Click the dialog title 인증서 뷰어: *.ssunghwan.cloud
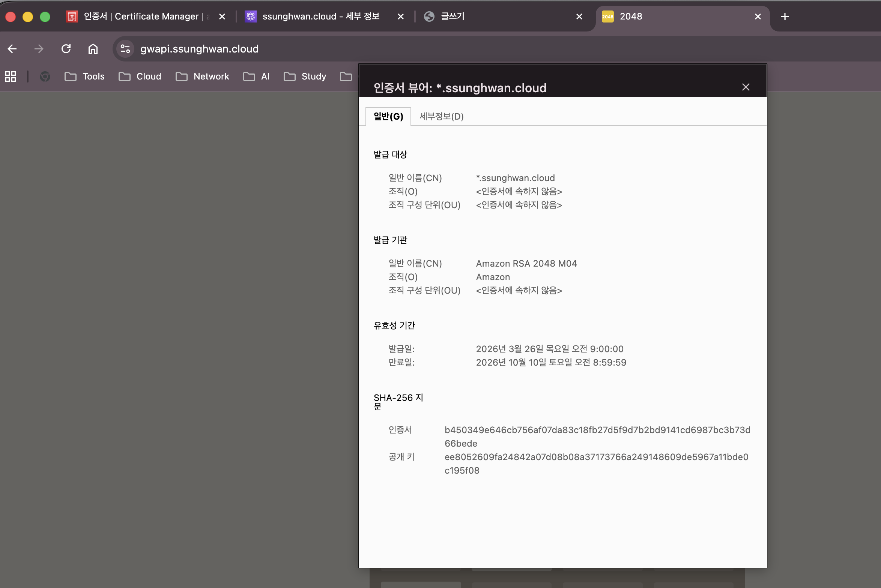The image size is (881, 588). 460,88
